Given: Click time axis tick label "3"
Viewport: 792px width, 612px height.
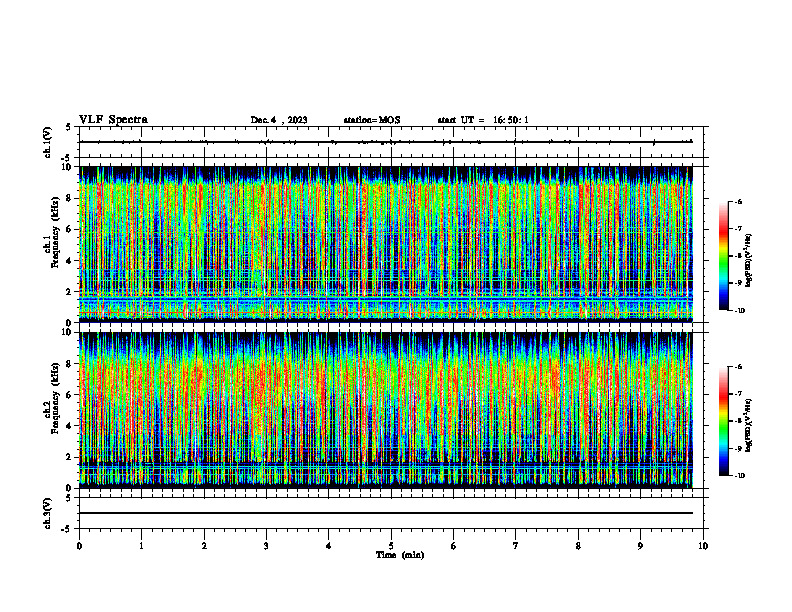Looking at the screenshot, I should coord(266,546).
